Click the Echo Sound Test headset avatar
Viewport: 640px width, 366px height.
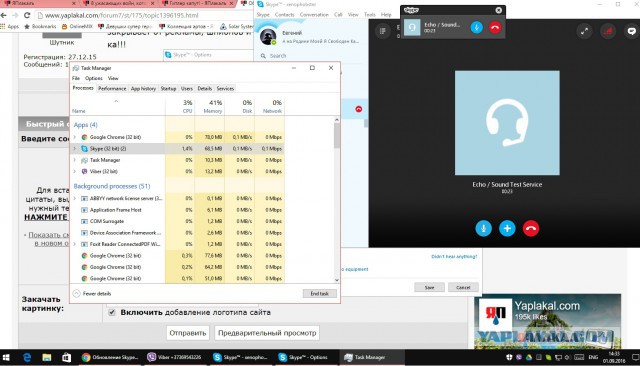tap(507, 123)
